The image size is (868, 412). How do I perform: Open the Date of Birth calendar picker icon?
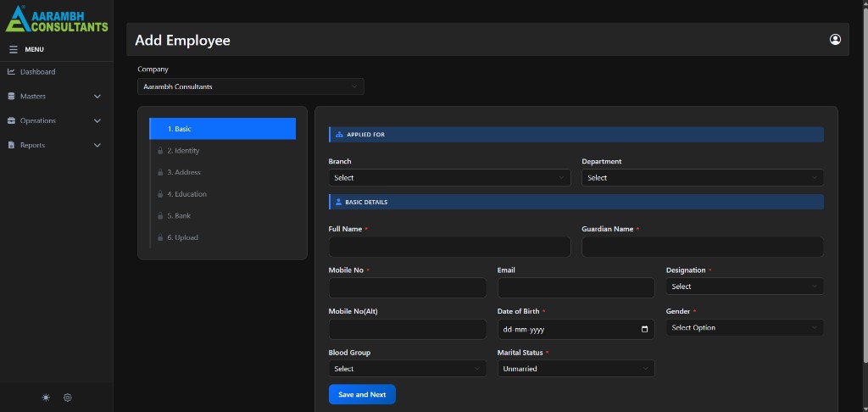tap(644, 330)
